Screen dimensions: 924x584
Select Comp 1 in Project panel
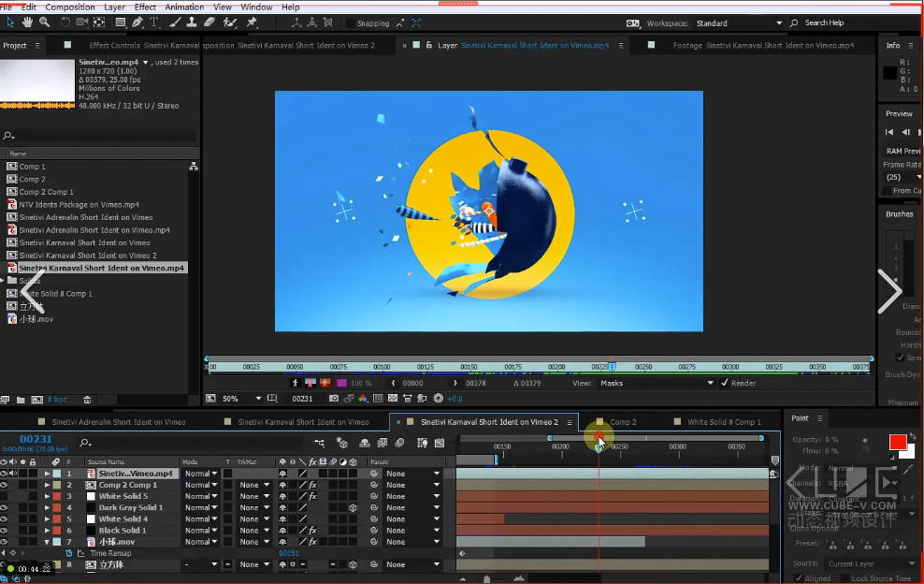[x=33, y=167]
